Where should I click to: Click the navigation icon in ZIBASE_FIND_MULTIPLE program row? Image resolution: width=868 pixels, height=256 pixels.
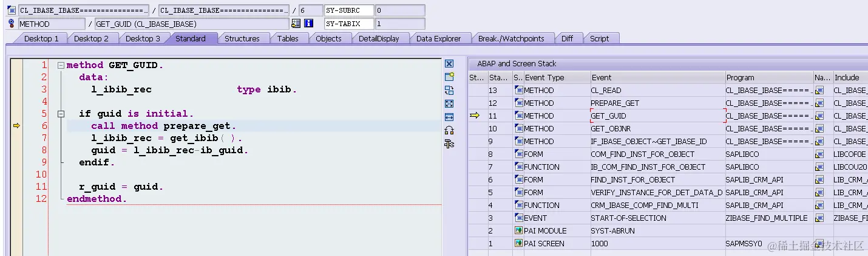[x=819, y=218]
